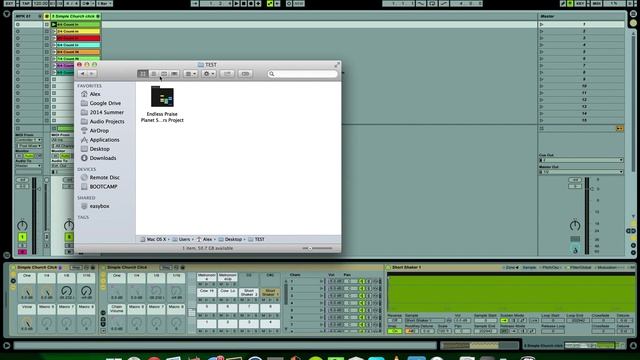This screenshot has height=360, width=640.
Task: Open the Finder Arrange dropdown
Action: click(191, 74)
